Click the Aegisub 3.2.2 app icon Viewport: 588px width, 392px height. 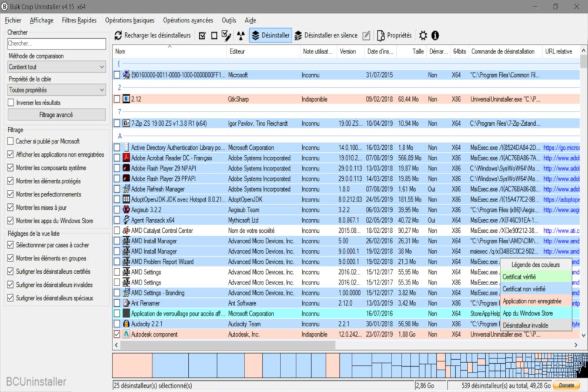126,210
